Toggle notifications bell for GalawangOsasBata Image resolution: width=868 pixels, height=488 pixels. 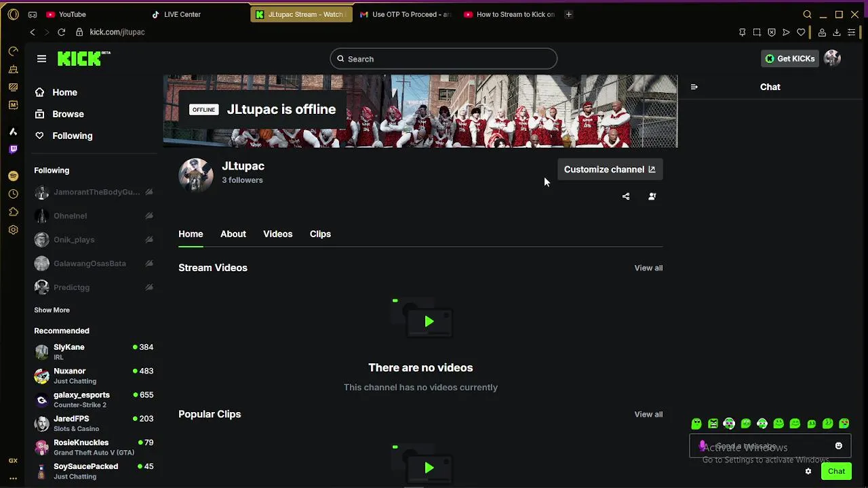pyautogui.click(x=149, y=264)
